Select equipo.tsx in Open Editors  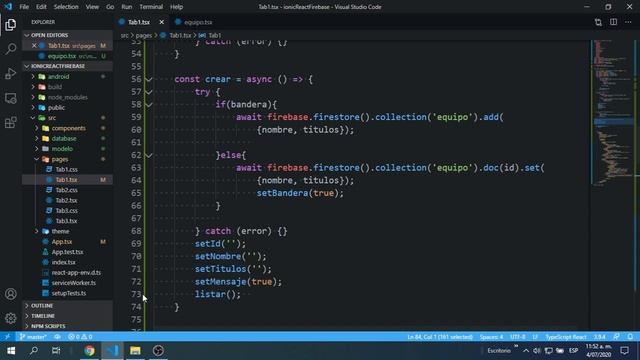coord(67,56)
